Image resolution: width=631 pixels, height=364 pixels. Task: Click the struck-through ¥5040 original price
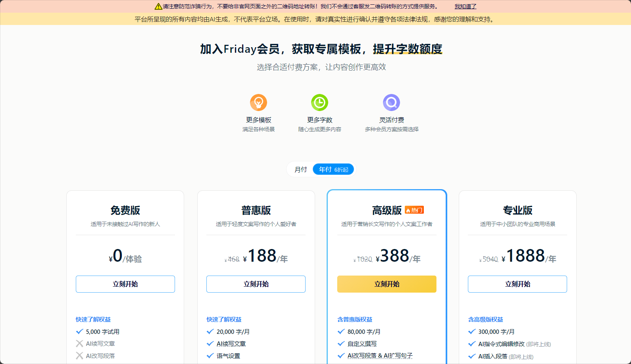click(x=489, y=259)
